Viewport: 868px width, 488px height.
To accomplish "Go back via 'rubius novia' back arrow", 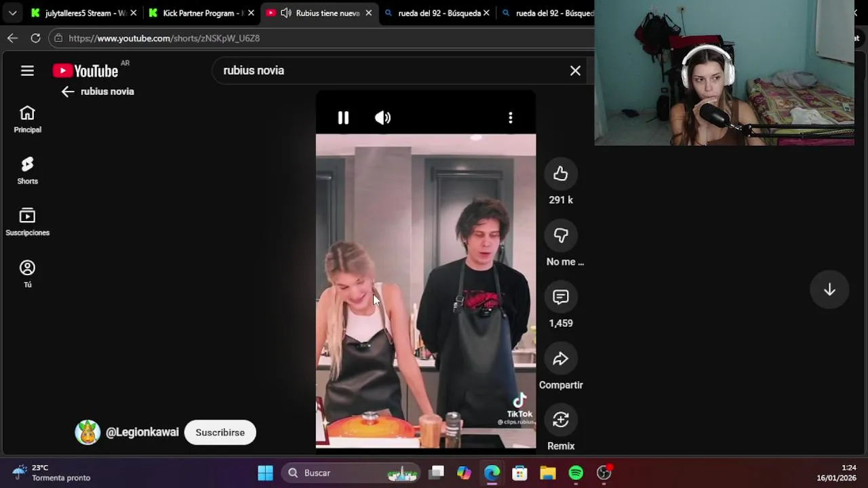I will 67,91.
